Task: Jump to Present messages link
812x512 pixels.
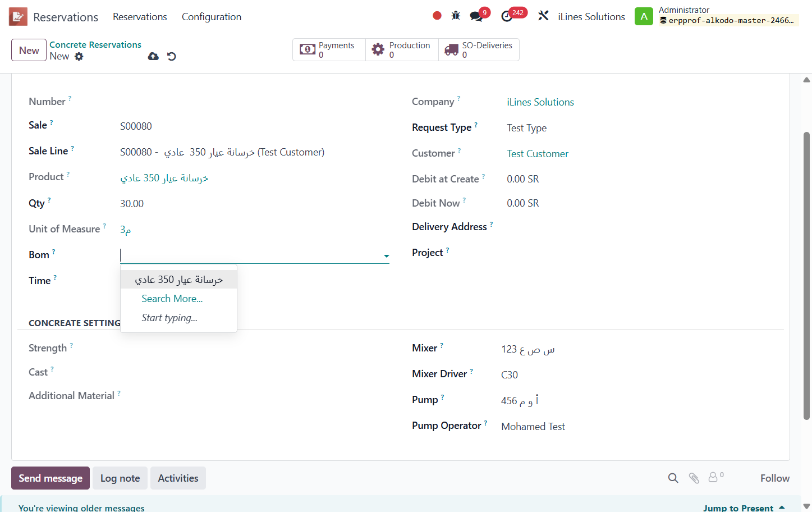Action: coord(744,508)
